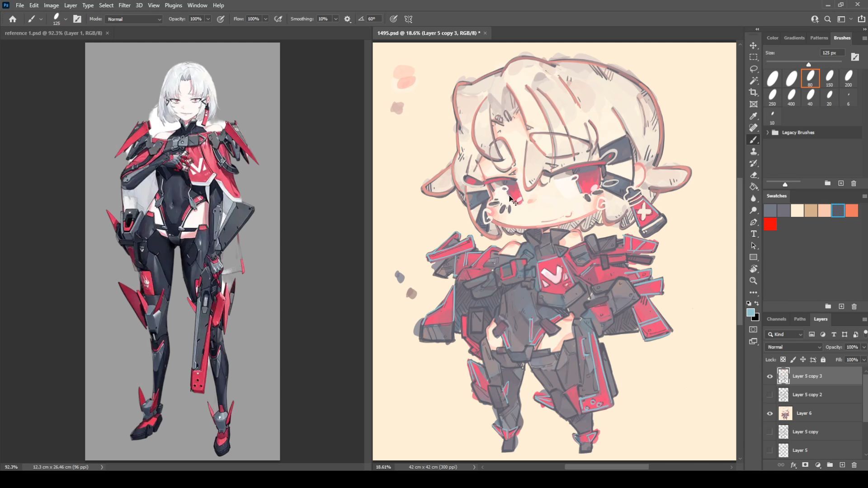868x488 pixels.
Task: Select the Rectangular Marquee tool
Action: point(753,57)
